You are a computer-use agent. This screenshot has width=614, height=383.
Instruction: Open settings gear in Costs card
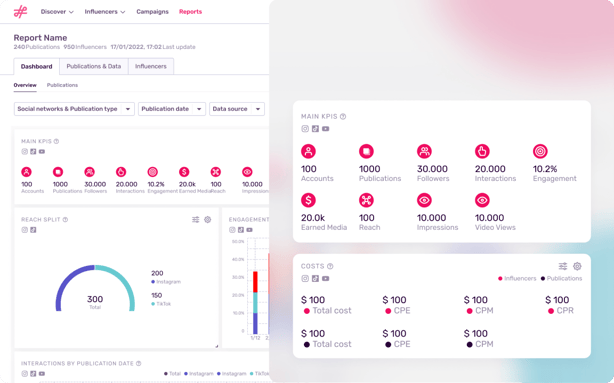[x=577, y=266]
